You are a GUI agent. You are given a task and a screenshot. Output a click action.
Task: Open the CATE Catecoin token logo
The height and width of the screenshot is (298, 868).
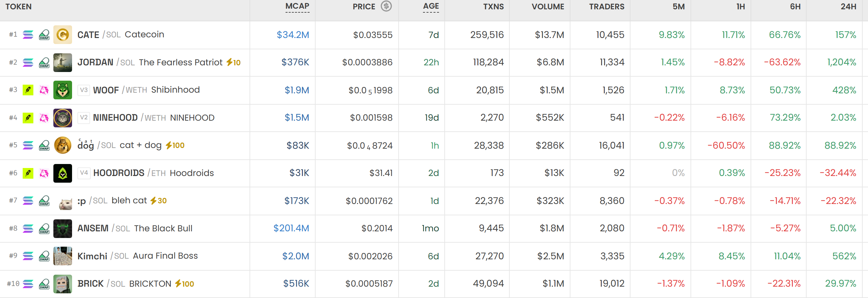coord(63,35)
